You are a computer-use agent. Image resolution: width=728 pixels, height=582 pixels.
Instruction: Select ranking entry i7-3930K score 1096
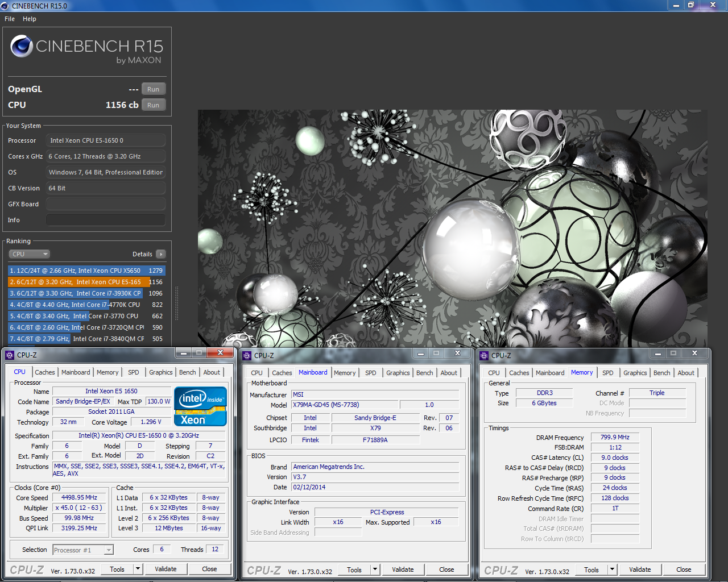point(86,293)
